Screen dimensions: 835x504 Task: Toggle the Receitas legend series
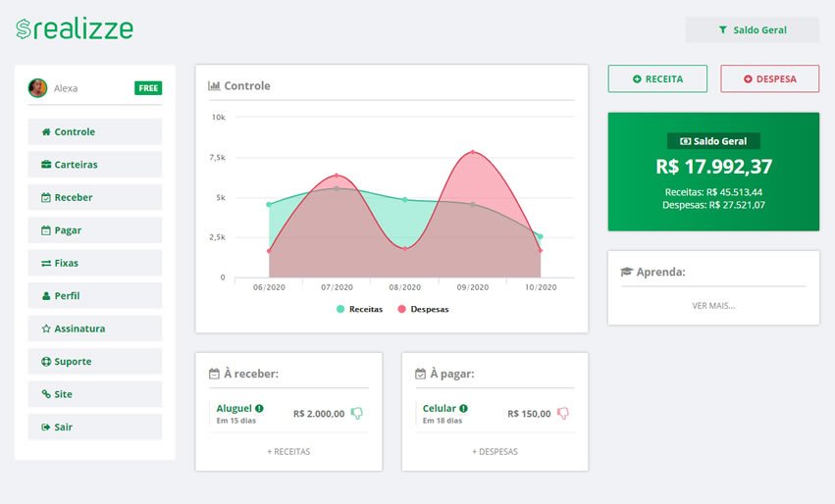point(360,309)
